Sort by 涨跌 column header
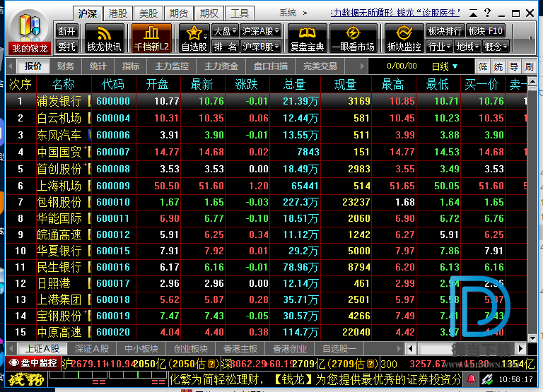 [x=246, y=84]
